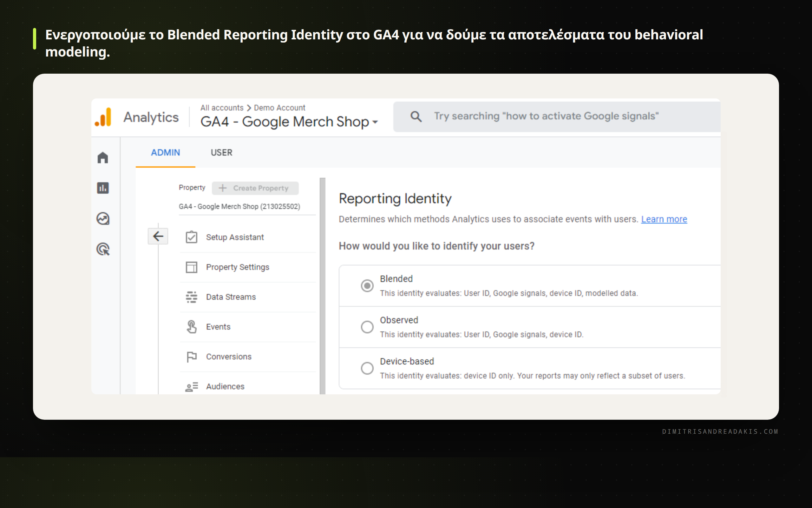Open the Advertising cursor icon in sidebar
Screen dimensions: 812x508
pos(103,249)
